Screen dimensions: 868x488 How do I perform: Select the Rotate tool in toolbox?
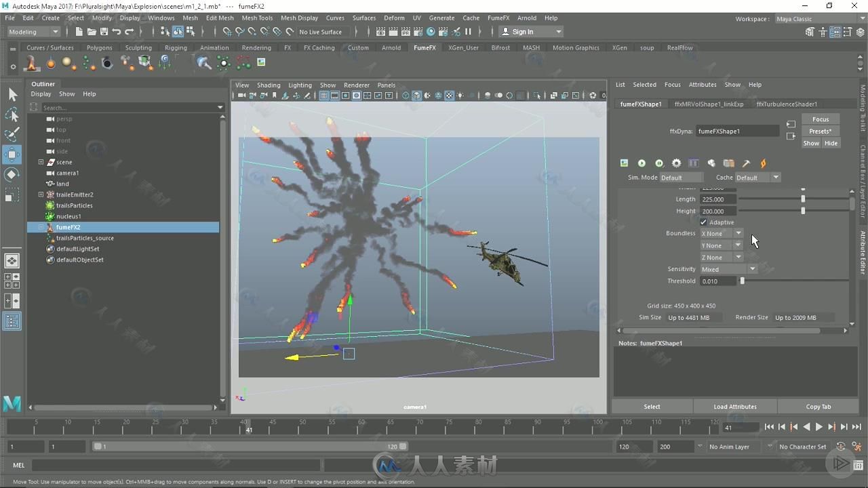click(12, 175)
